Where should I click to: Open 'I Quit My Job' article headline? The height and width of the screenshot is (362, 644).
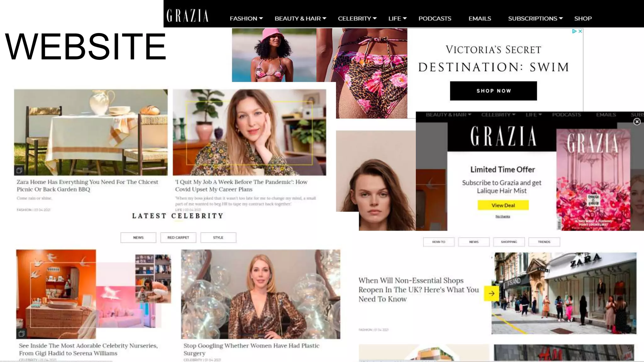tap(241, 185)
